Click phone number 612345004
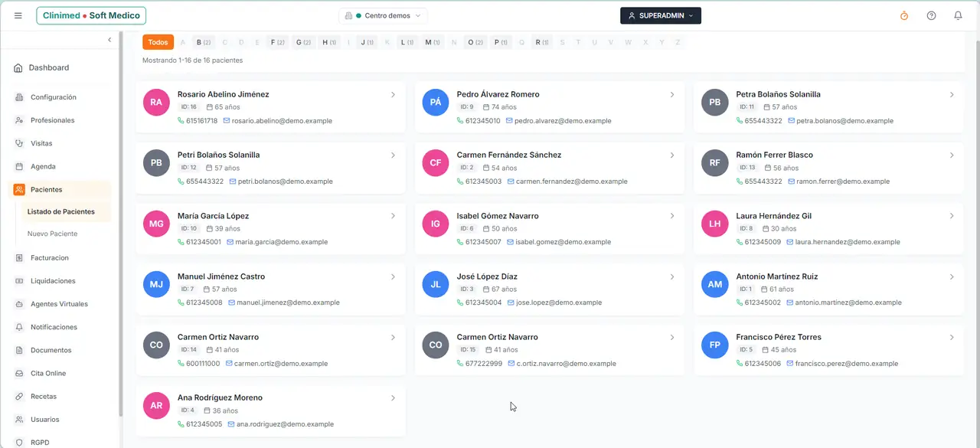This screenshot has height=448, width=980. coord(484,302)
